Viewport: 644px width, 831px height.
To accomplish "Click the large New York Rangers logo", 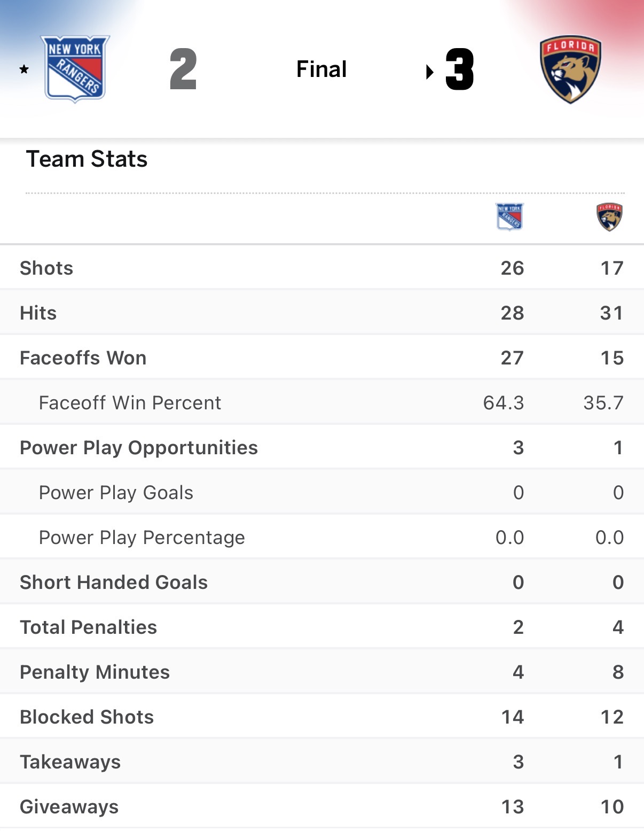I will click(75, 68).
